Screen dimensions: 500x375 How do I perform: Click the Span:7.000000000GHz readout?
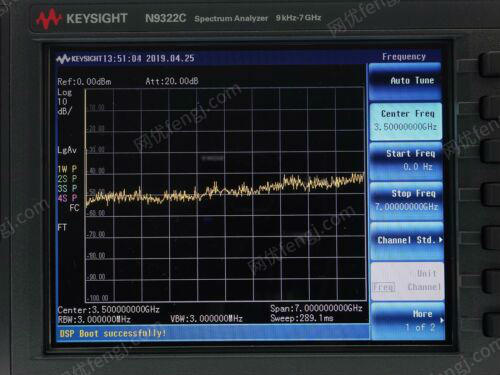(x=316, y=308)
